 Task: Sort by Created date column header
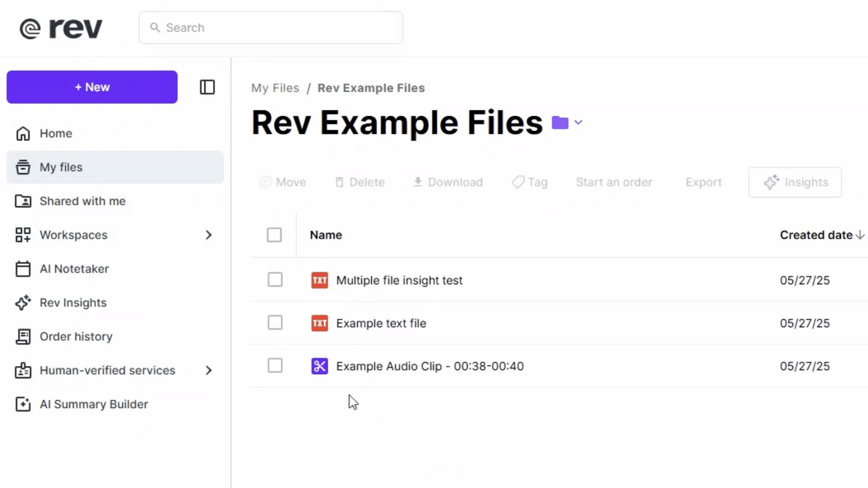[x=816, y=235]
